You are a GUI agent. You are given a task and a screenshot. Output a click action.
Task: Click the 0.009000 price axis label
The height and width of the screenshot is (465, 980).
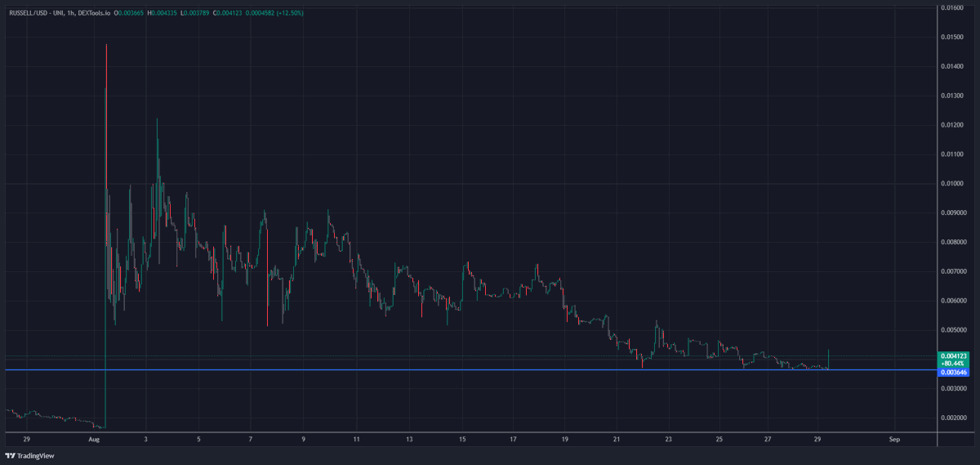954,212
